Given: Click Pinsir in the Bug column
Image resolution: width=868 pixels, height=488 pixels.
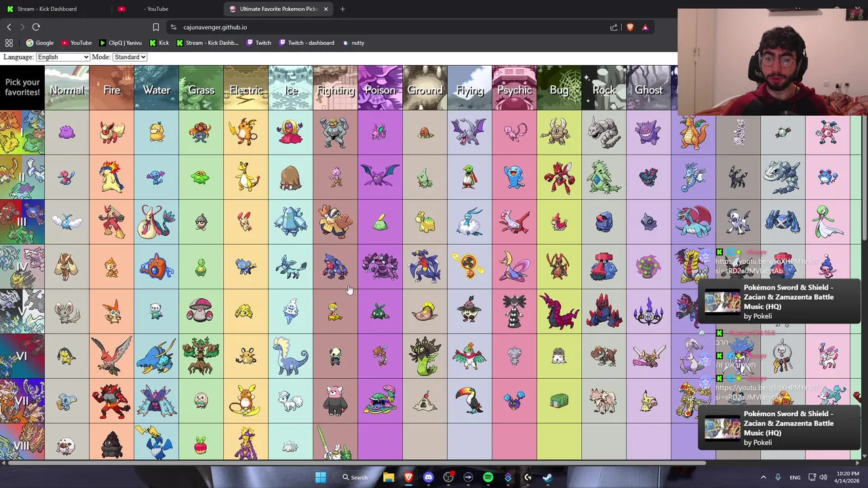Looking at the screenshot, I should [x=559, y=133].
